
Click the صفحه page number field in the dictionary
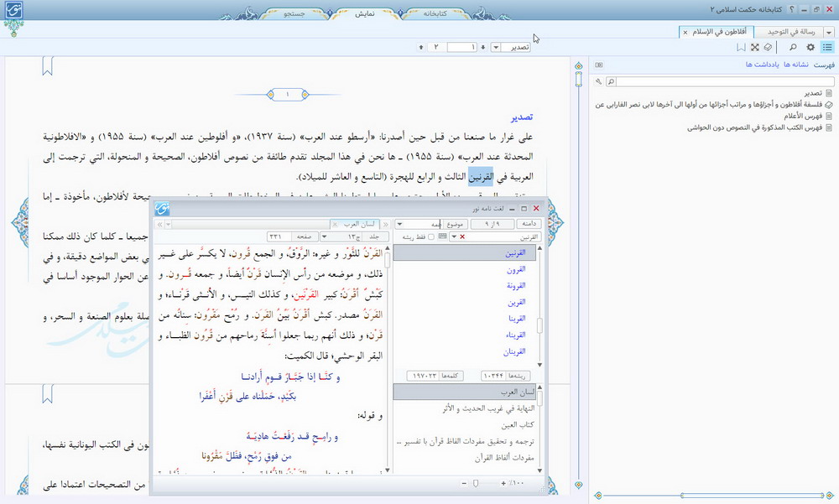[279, 236]
